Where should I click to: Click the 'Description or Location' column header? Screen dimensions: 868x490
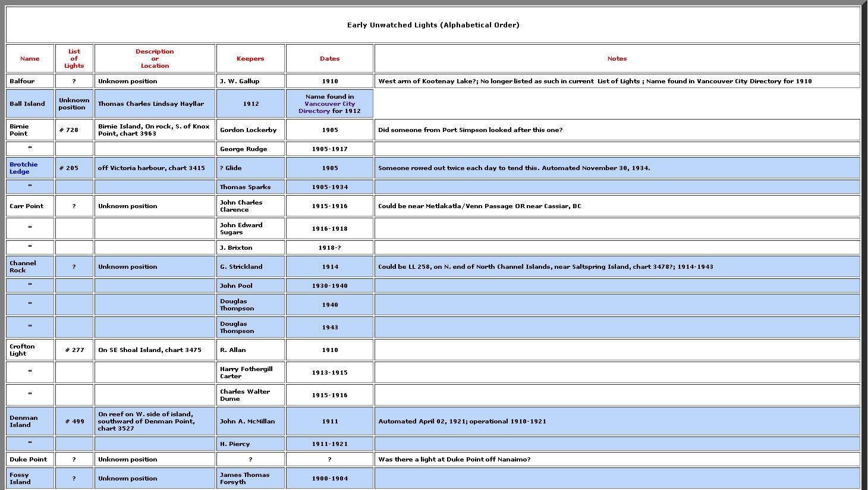(x=155, y=58)
